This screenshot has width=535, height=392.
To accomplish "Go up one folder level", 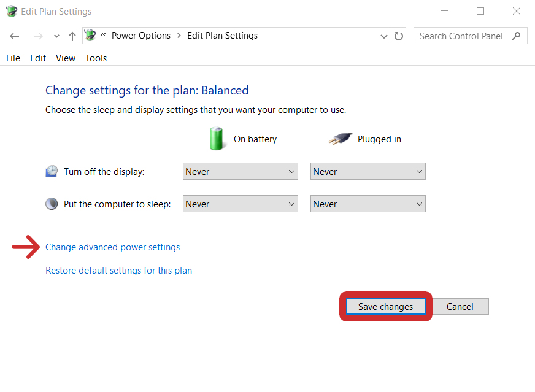I will point(72,36).
